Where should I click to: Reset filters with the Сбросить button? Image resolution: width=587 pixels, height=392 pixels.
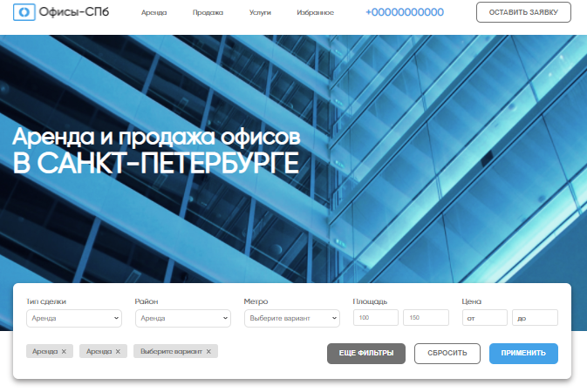(x=447, y=353)
